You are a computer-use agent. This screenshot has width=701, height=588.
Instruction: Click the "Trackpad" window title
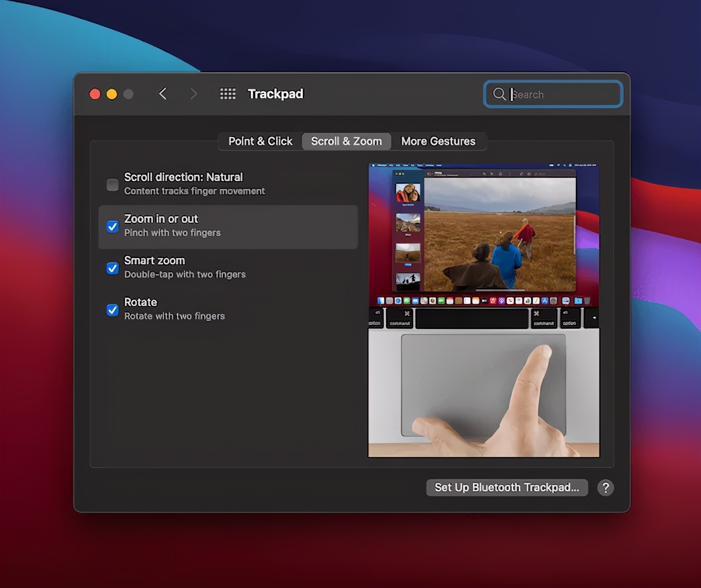pyautogui.click(x=275, y=94)
